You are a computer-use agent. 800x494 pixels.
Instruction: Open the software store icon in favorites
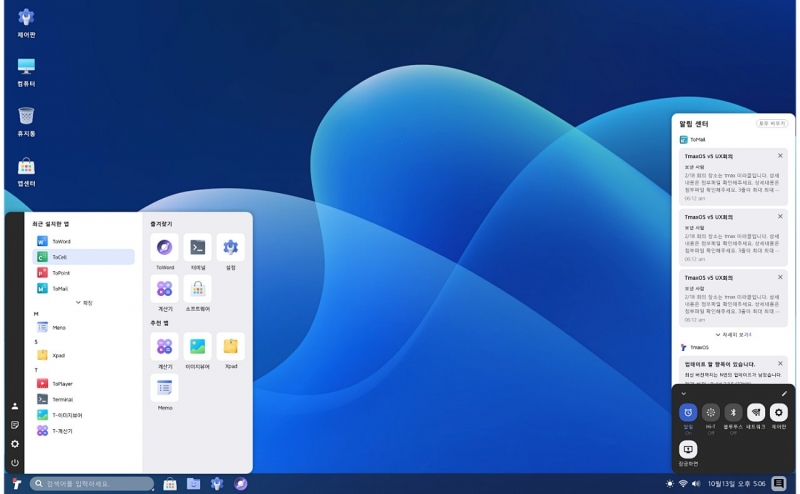198,289
